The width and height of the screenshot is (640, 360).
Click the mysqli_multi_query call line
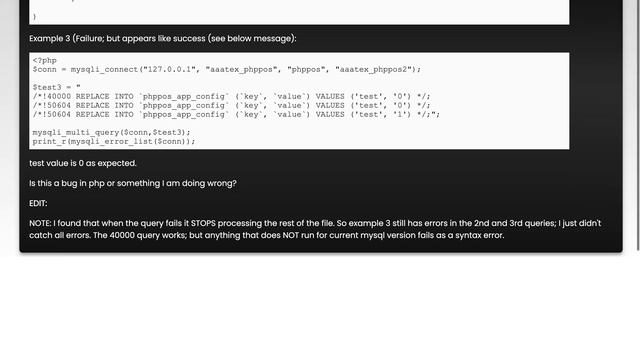[111, 132]
